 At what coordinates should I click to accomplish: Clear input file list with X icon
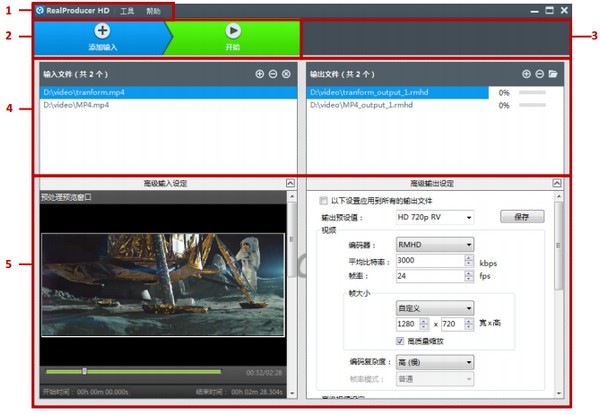pyautogui.click(x=286, y=74)
